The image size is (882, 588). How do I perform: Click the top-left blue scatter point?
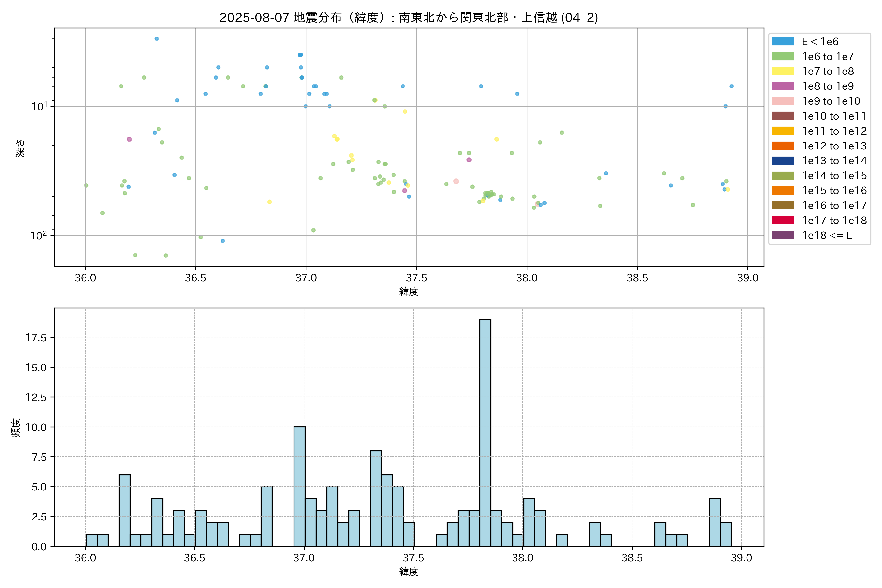pyautogui.click(x=156, y=39)
